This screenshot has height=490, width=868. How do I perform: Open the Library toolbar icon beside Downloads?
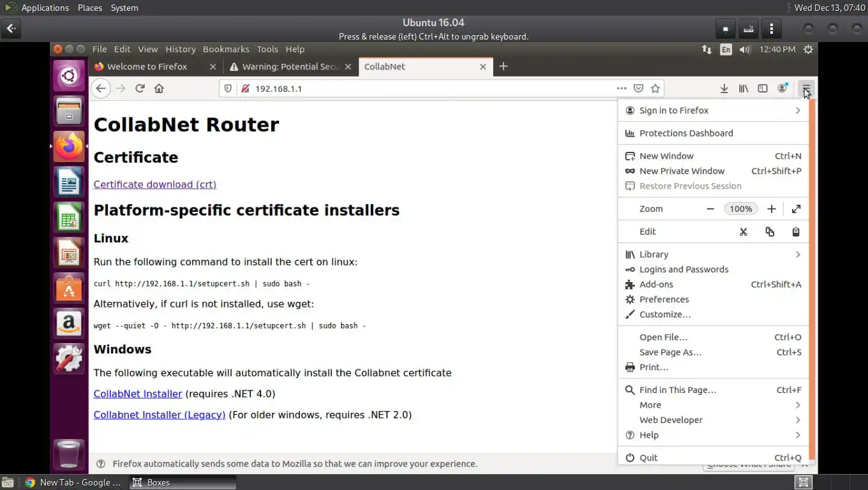click(x=744, y=89)
